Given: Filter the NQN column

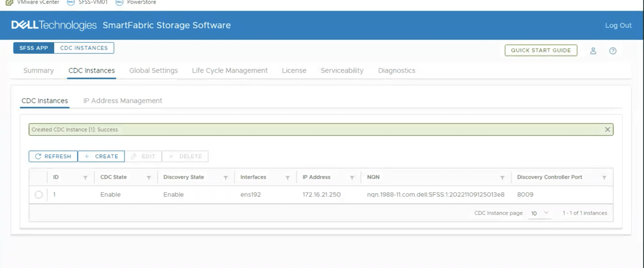Looking at the screenshot, I should (502, 178).
